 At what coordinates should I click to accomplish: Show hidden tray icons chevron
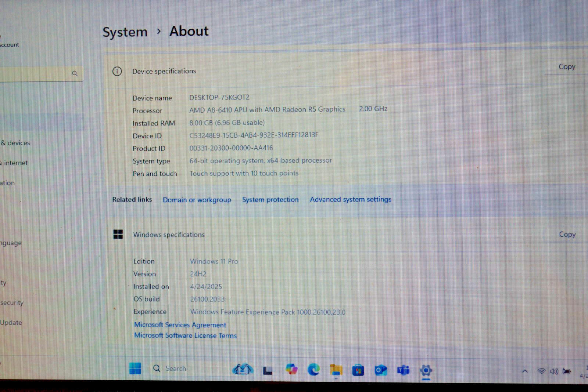coord(525,371)
